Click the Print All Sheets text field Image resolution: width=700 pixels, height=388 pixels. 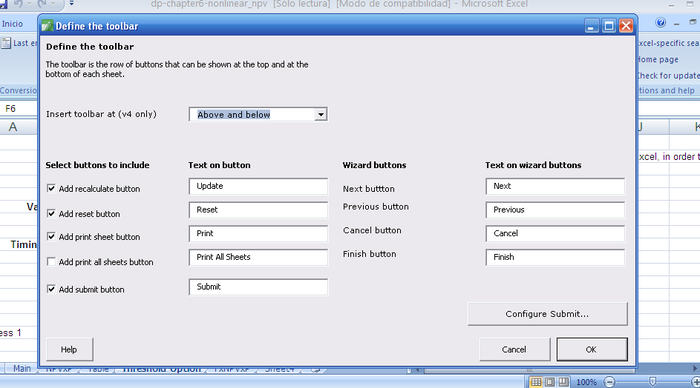[258, 257]
